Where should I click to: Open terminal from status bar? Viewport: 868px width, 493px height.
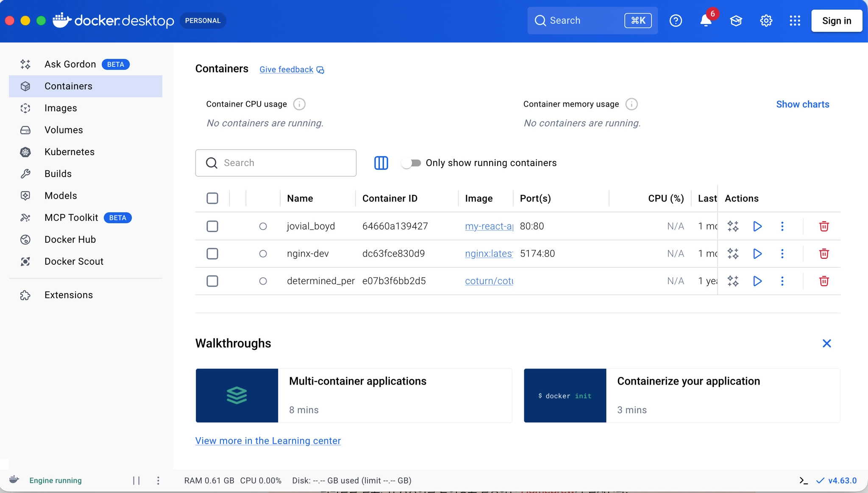[x=803, y=480]
